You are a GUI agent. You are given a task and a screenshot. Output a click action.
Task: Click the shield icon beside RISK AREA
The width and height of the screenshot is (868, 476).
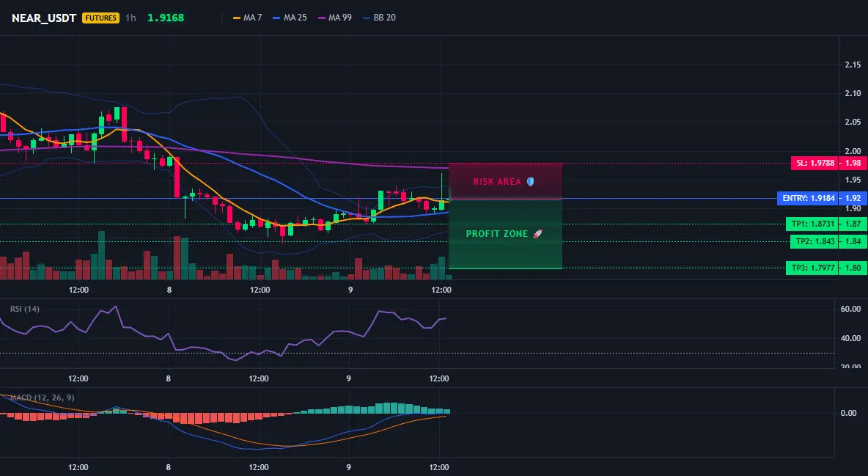coord(530,182)
